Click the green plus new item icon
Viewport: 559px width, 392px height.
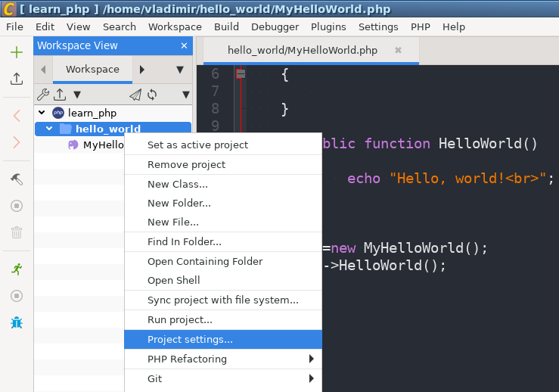[17, 52]
